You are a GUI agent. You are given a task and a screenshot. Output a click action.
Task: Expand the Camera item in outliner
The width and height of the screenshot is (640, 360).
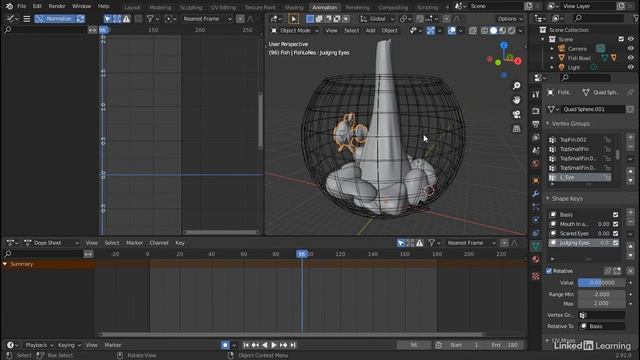click(552, 49)
